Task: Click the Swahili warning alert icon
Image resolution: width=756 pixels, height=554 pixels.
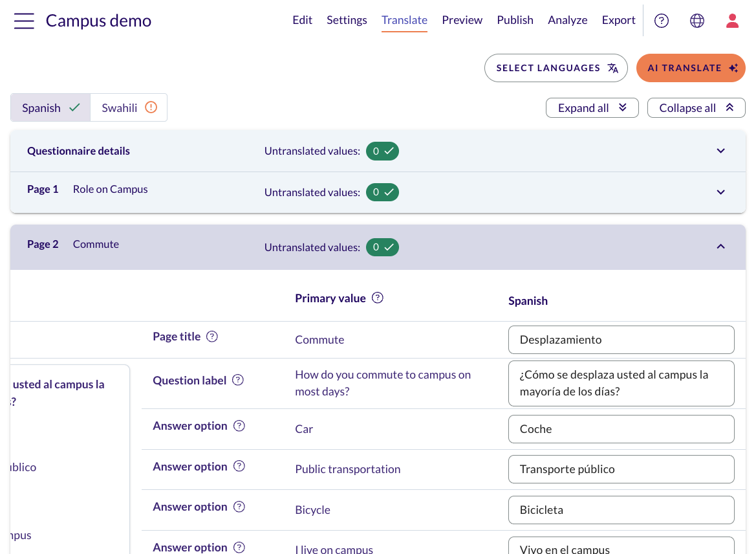Action: click(151, 107)
